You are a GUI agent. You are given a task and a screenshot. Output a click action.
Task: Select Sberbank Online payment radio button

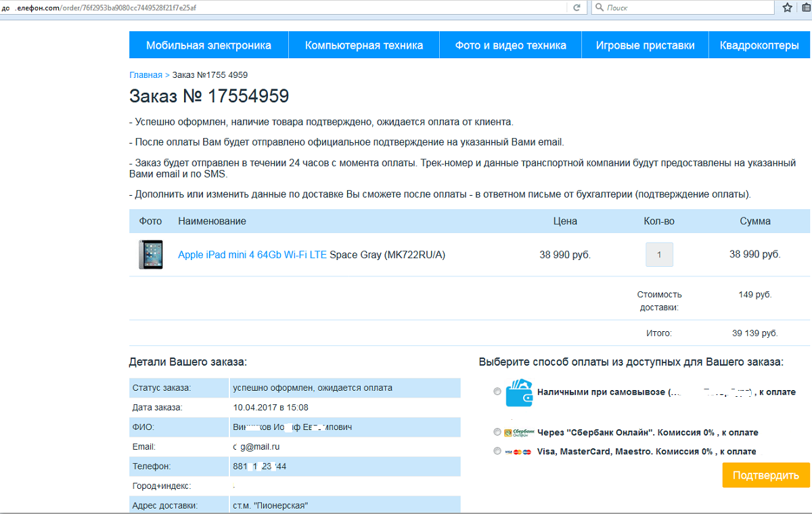[x=497, y=432]
